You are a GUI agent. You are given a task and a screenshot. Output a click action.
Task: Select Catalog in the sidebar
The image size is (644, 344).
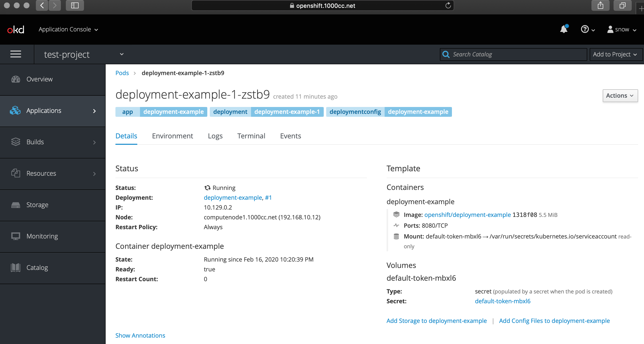tap(53, 268)
